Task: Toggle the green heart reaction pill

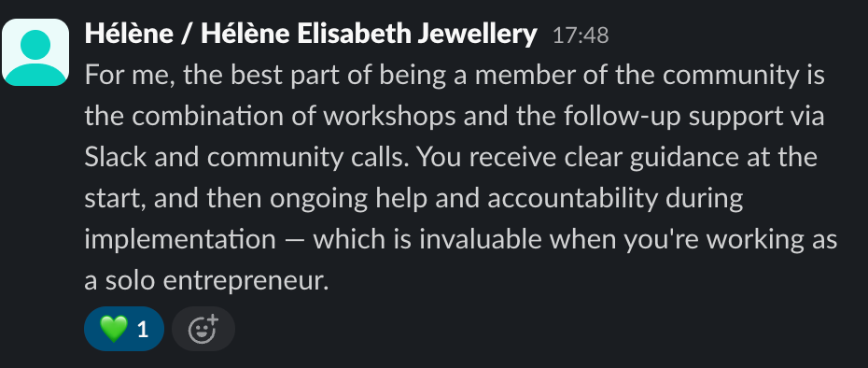Action: [x=124, y=329]
